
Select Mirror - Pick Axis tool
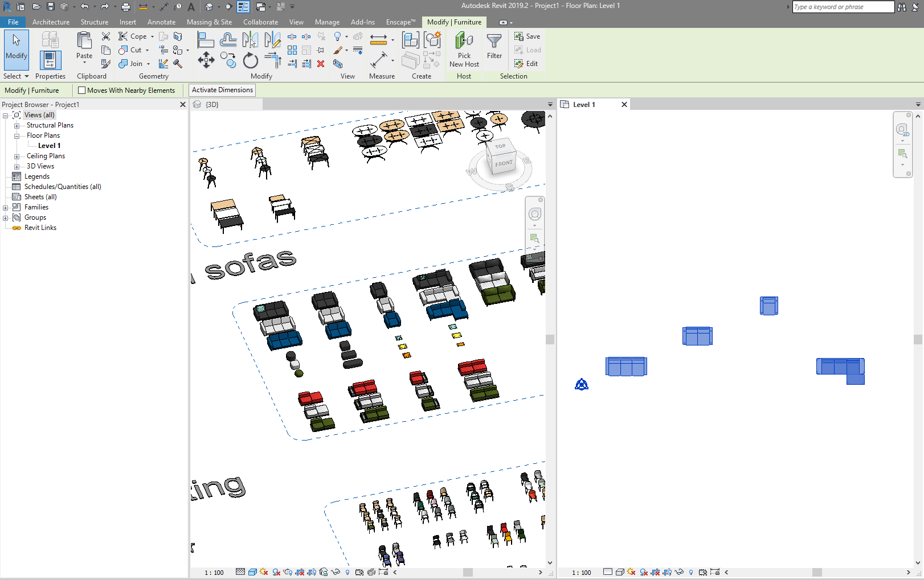tap(250, 40)
